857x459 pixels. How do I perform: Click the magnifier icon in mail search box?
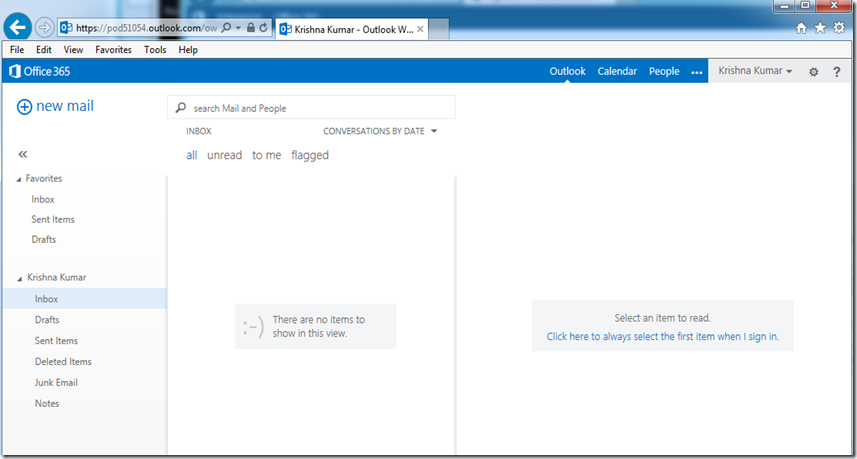180,108
